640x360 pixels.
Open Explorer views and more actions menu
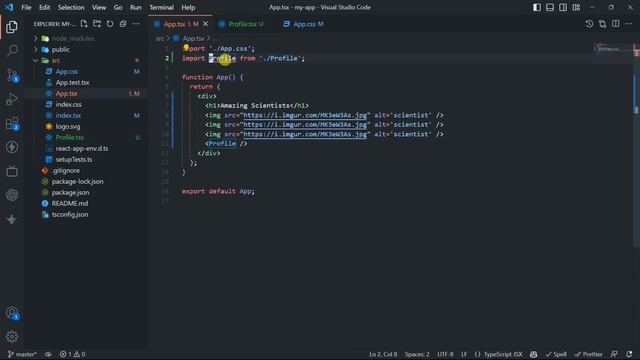136,24
